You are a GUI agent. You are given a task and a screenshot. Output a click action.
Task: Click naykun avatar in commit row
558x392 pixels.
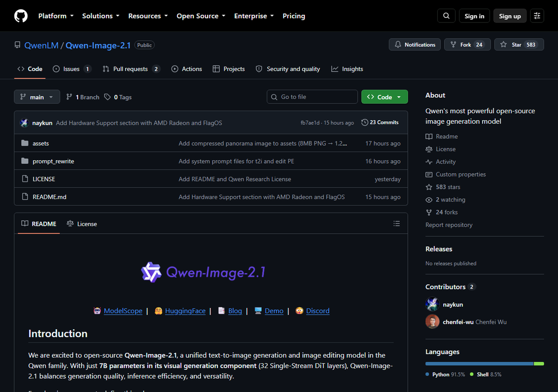24,123
